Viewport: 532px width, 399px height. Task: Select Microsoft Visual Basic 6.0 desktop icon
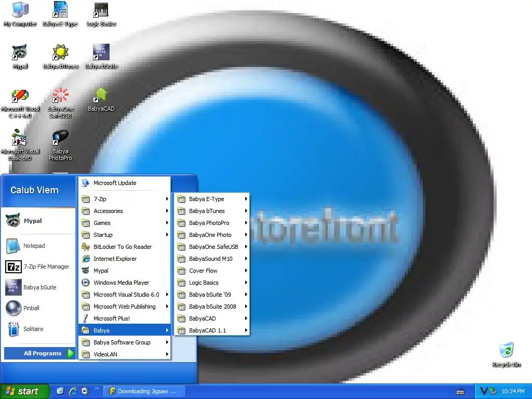coord(20,145)
